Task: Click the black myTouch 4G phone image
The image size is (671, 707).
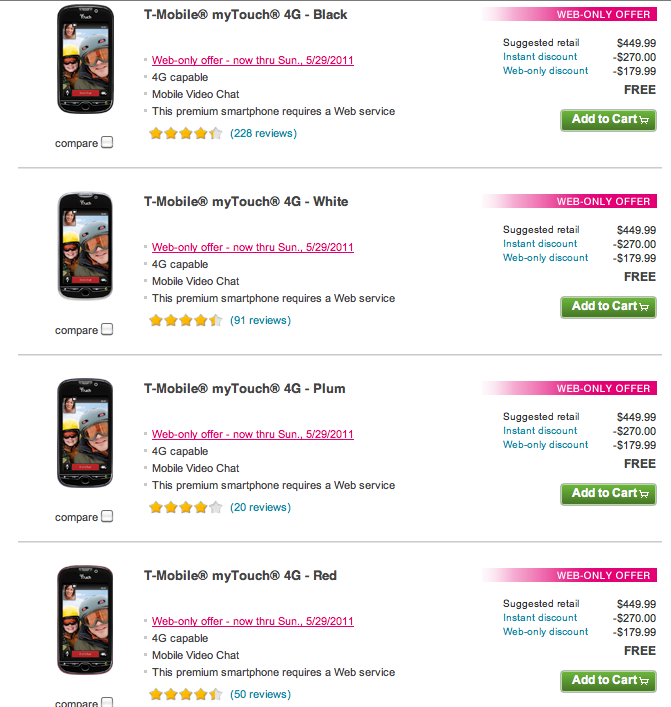Action: click(85, 60)
